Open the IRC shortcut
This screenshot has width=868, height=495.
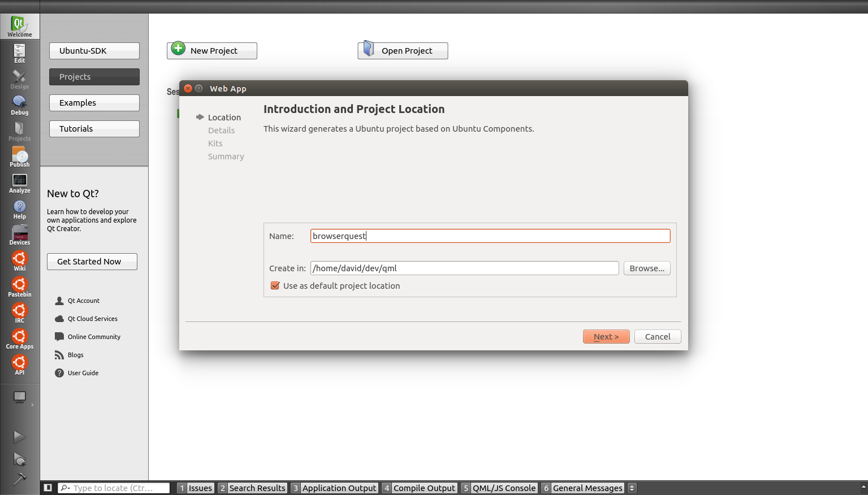point(19,313)
